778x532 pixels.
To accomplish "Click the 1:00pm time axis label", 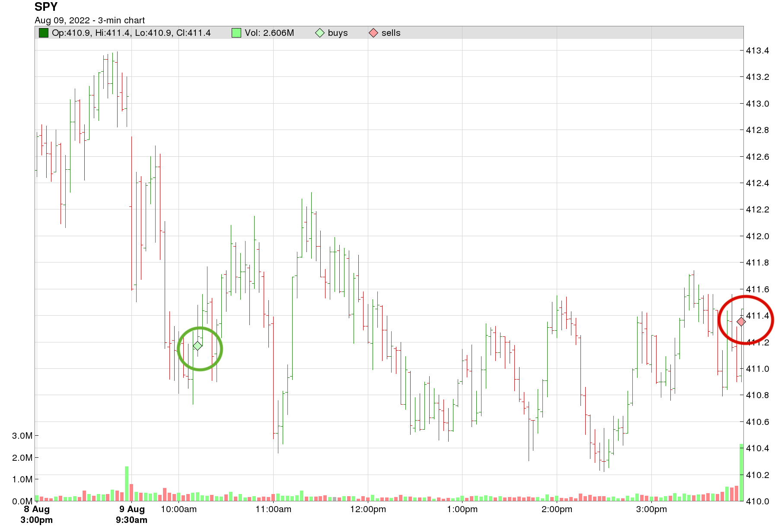I will [x=462, y=509].
